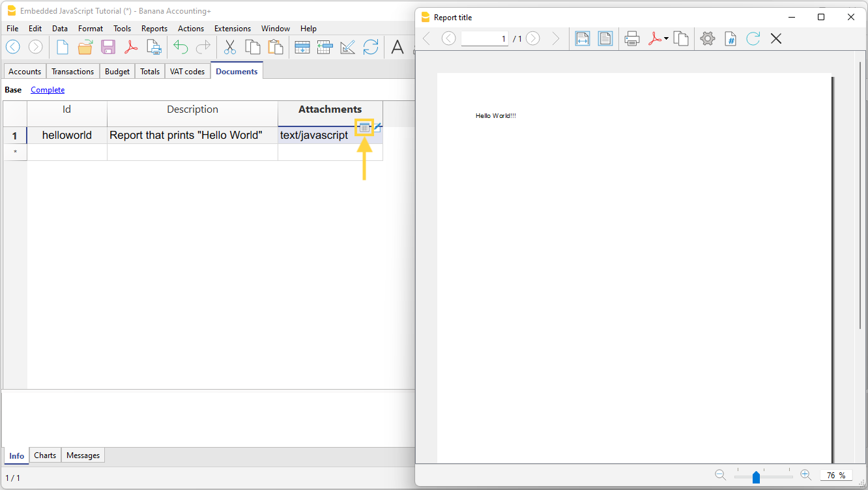The image size is (868, 490).
Task: Adjust the report zoom slider
Action: tap(756, 476)
